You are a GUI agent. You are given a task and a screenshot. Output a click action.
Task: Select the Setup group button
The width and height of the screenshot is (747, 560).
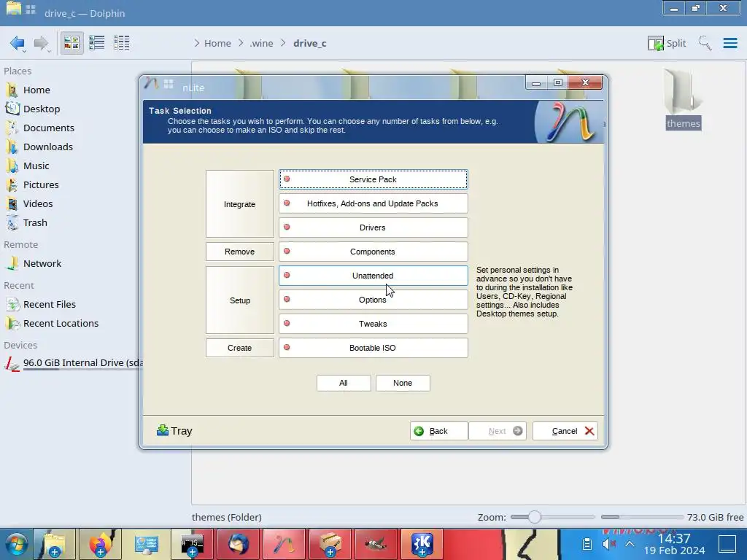point(239,300)
